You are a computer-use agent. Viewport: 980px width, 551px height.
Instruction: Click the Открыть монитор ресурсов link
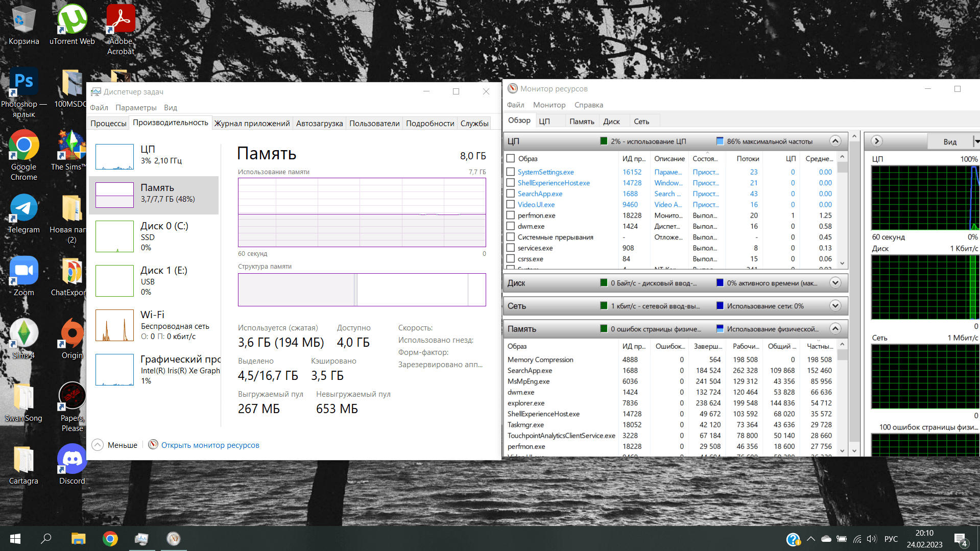click(x=210, y=445)
